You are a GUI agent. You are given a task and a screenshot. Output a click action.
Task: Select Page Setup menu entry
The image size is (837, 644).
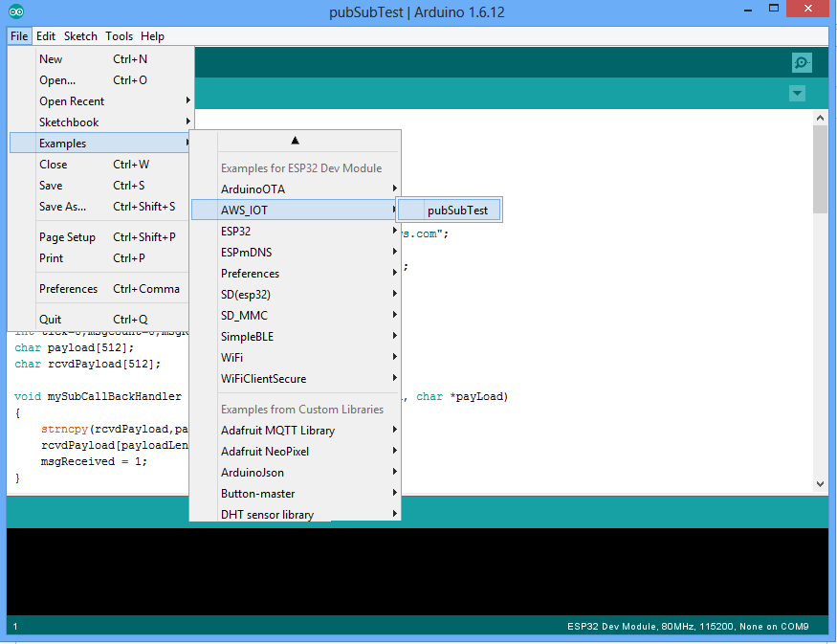67,237
